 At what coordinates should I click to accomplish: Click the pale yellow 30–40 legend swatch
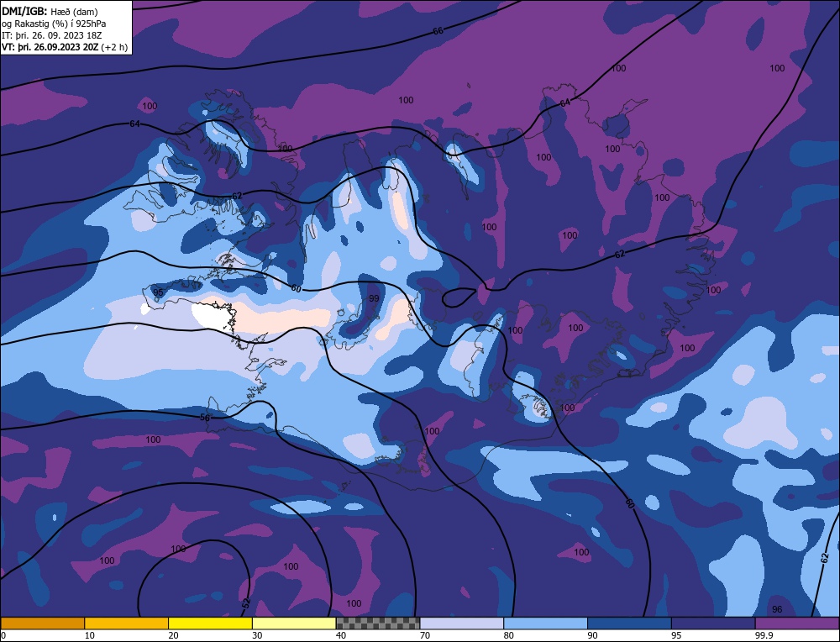point(294,624)
